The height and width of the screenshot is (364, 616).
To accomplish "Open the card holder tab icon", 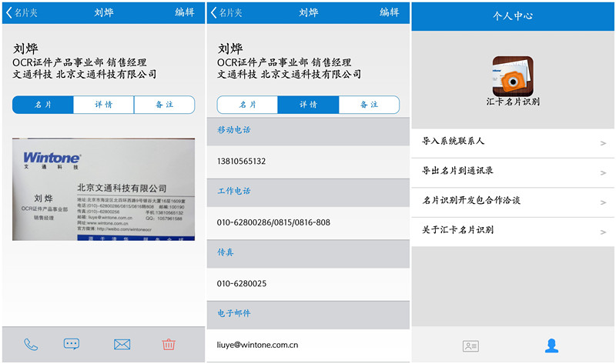I will 470,346.
